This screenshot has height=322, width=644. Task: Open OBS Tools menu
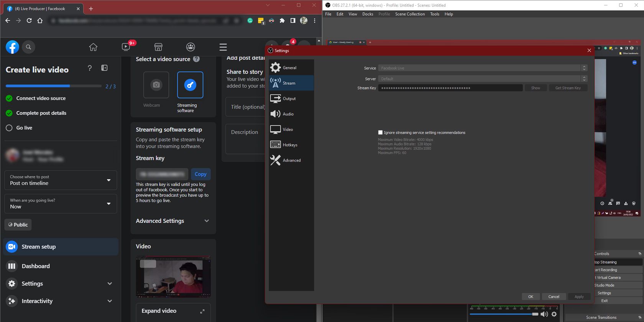(435, 14)
